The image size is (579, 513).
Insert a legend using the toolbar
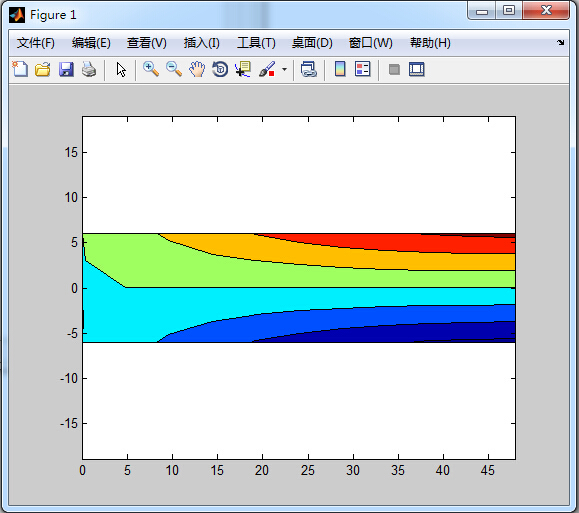pyautogui.click(x=363, y=69)
